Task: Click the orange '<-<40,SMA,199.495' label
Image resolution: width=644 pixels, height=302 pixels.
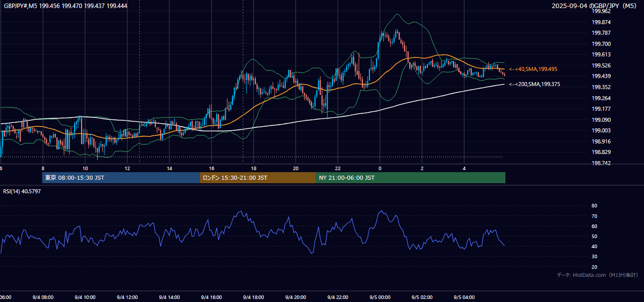Action: pyautogui.click(x=533, y=69)
